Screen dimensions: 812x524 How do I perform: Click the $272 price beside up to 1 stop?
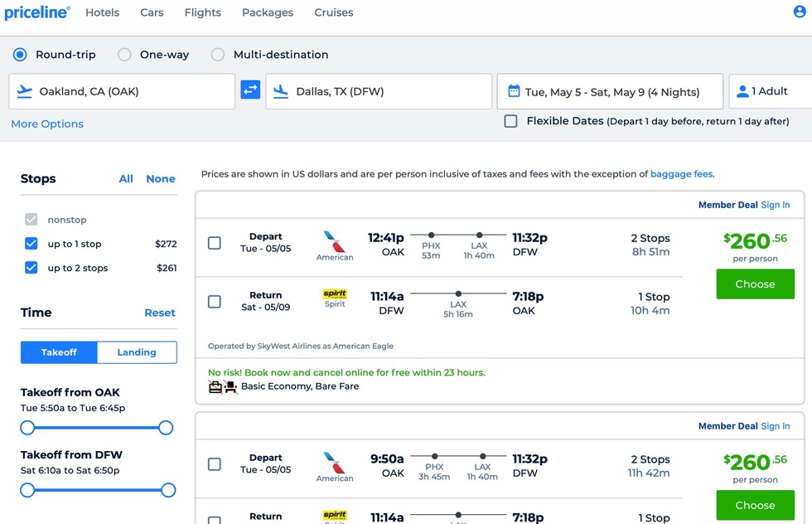pyautogui.click(x=166, y=244)
